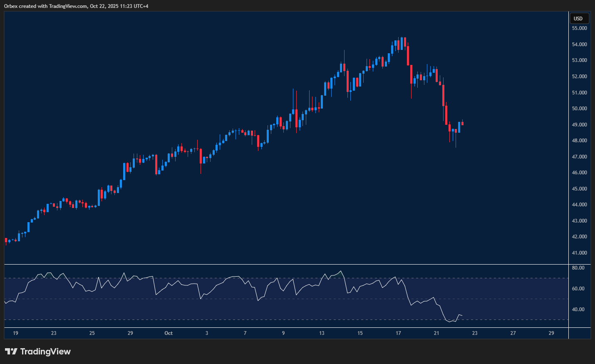This screenshot has height=364, width=595.
Task: Click the 60.00 RSI scale label
Action: [x=578, y=289]
